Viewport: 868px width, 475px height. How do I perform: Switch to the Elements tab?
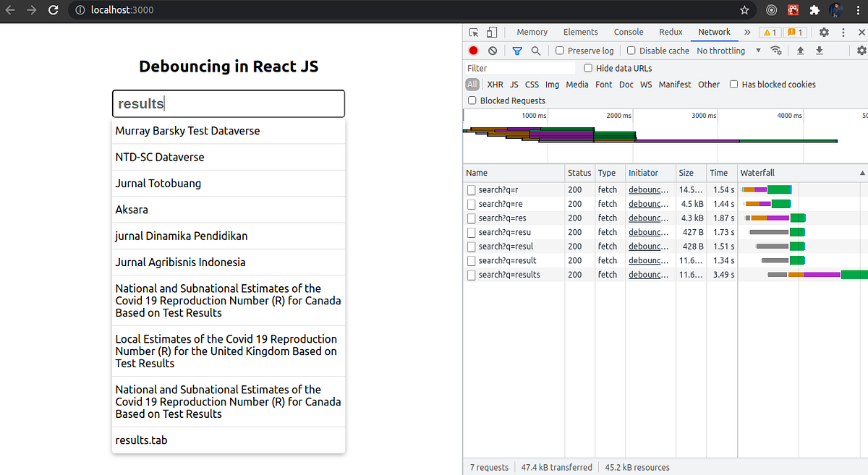point(581,32)
